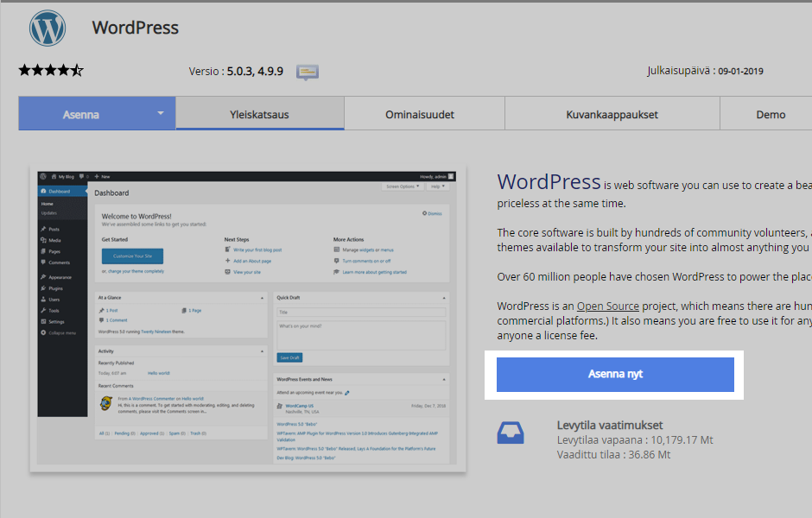The image size is (812, 518).
Task: Click Vaadittu tilaa 36.86 Mt text
Action: pyautogui.click(x=613, y=454)
